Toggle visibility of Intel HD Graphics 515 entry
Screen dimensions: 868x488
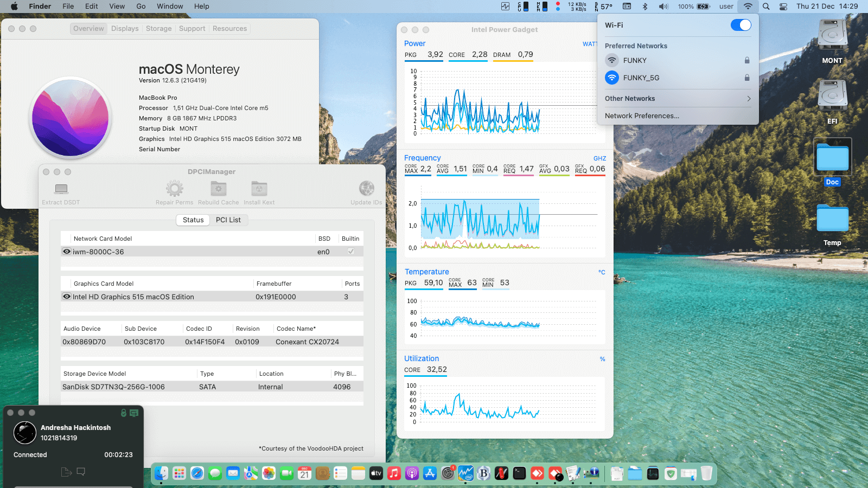tap(67, 297)
